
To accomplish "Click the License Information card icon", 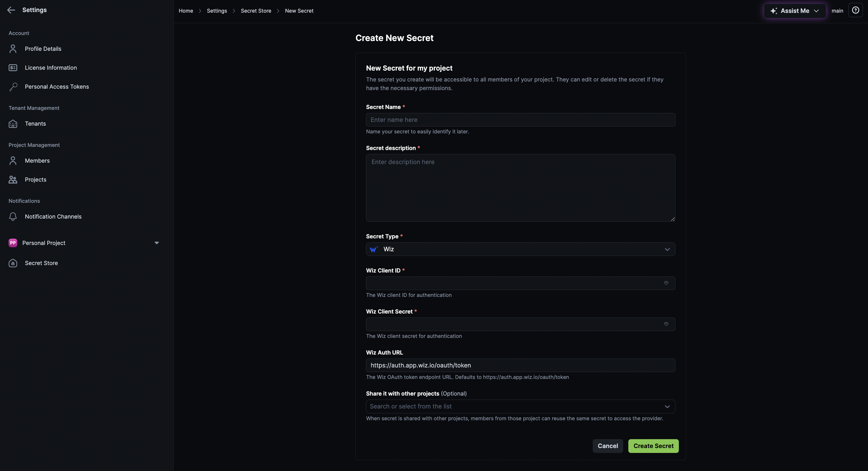I will tap(13, 68).
